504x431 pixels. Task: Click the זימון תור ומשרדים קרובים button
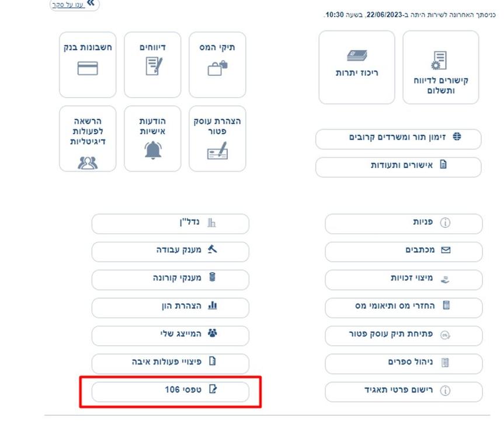coord(398,139)
